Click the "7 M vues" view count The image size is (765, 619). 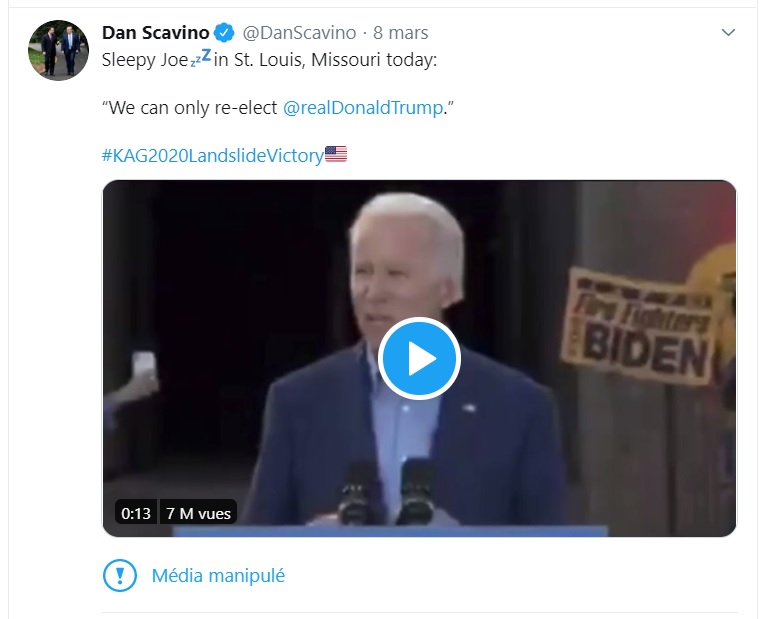pyautogui.click(x=198, y=513)
